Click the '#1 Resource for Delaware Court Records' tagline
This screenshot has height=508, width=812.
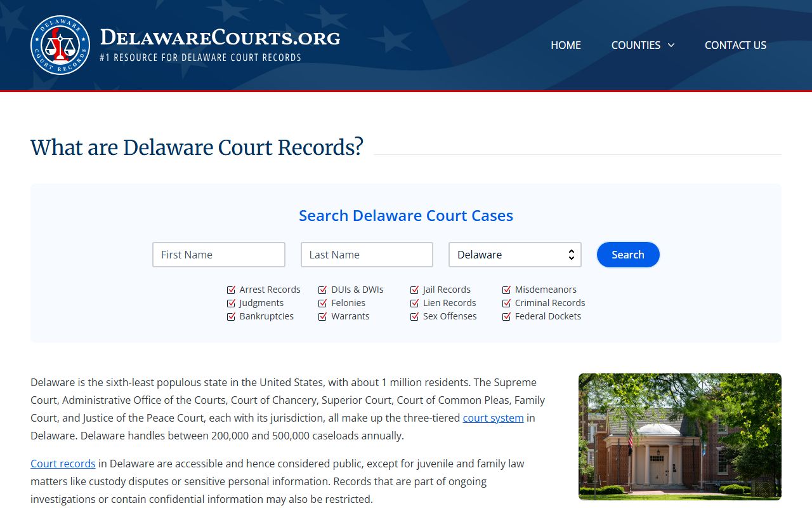[200, 58]
